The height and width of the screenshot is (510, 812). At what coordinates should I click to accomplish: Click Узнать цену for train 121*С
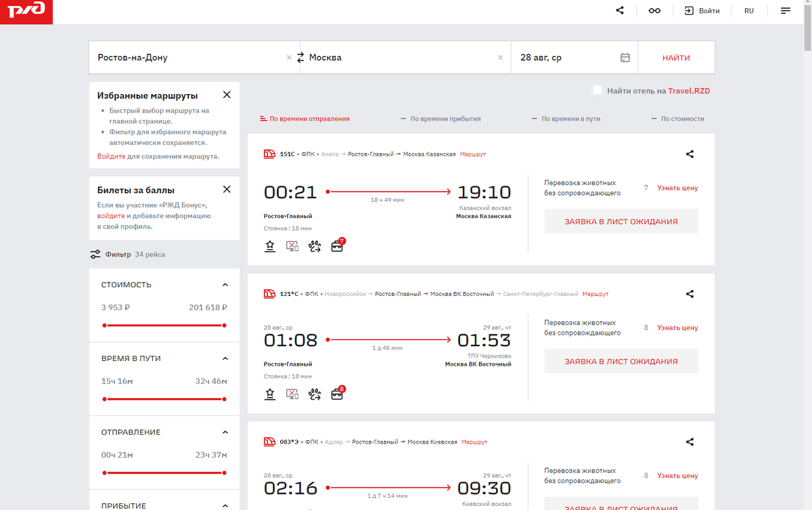(x=677, y=328)
